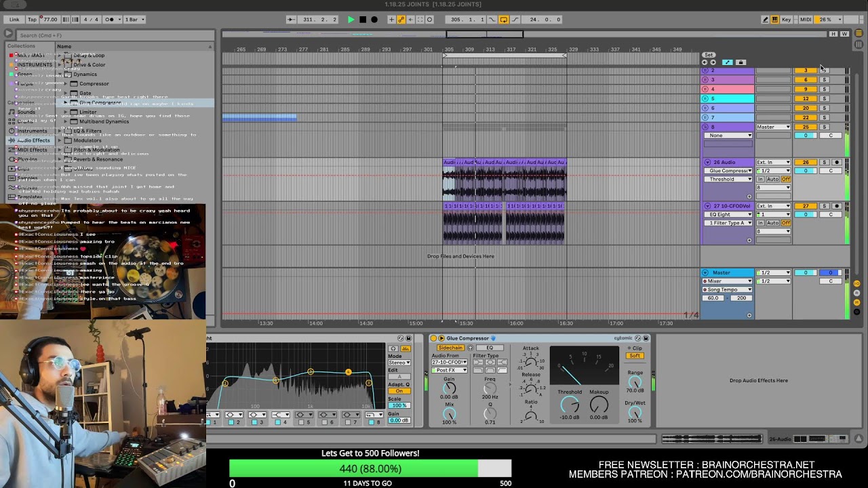Click the Stop button in the transport
868x488 pixels.
363,20
